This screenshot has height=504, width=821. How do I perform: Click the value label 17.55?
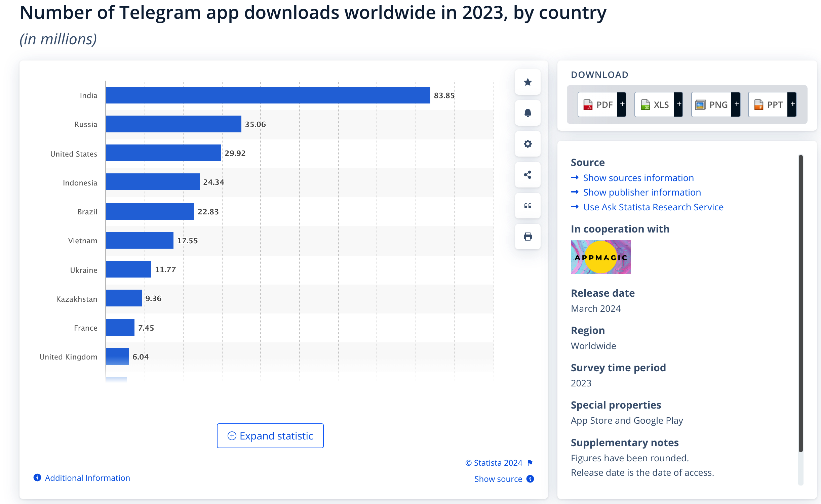point(187,241)
